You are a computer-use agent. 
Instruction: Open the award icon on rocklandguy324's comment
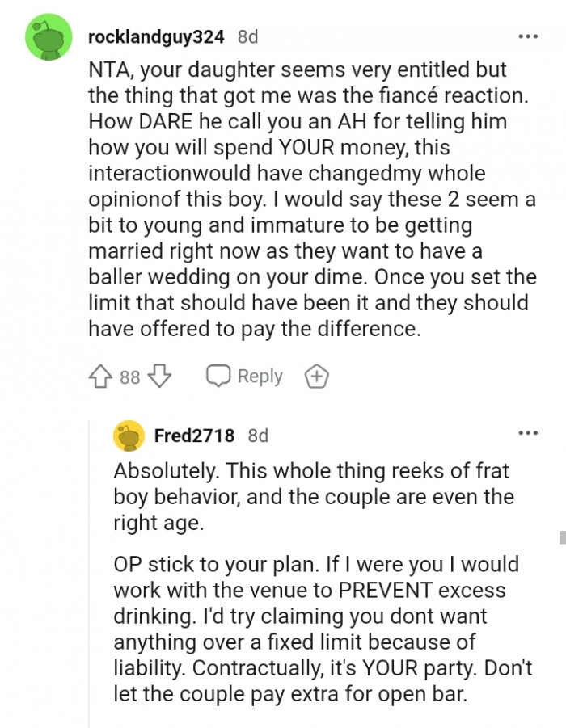[x=316, y=376]
